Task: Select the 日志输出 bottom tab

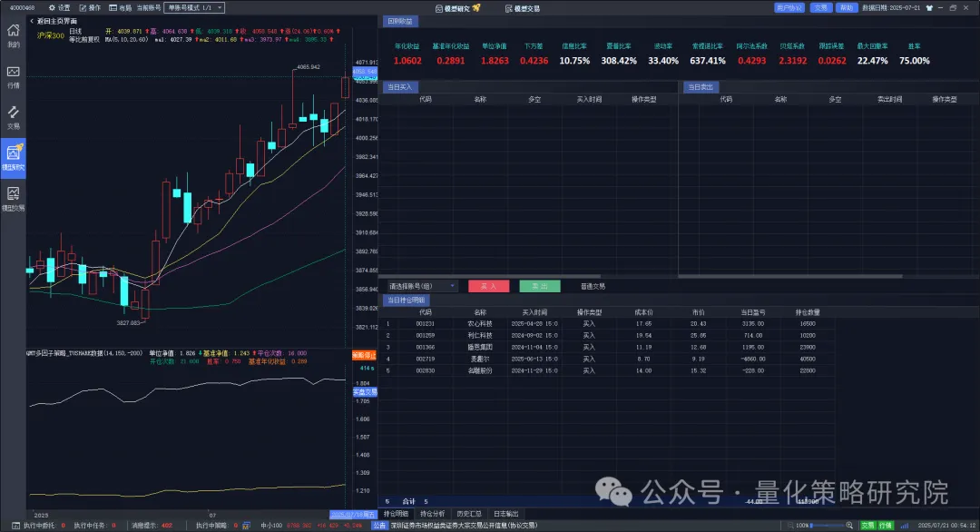Action: [505, 514]
